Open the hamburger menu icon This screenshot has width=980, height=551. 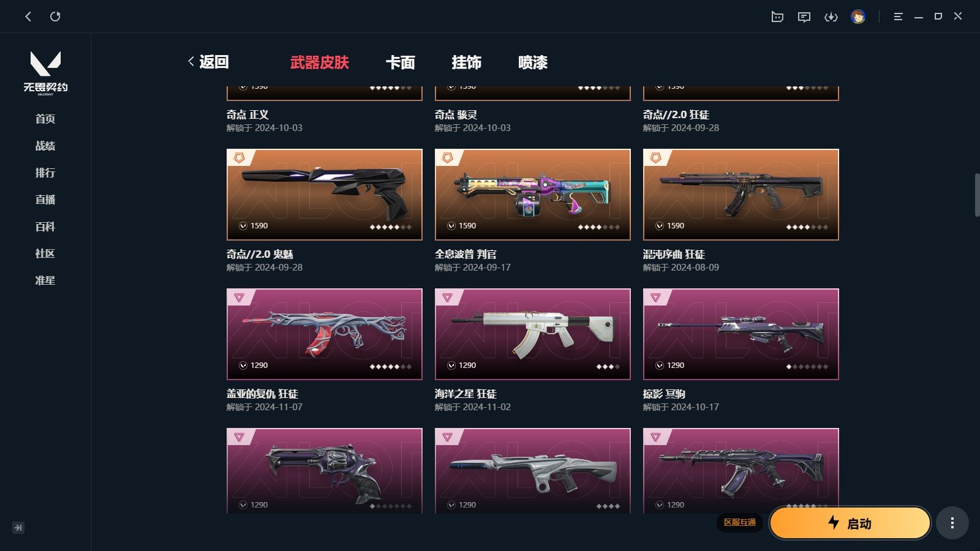coord(898,17)
